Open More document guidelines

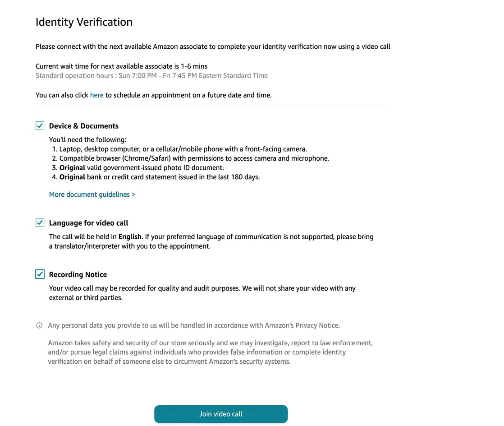tap(88, 194)
